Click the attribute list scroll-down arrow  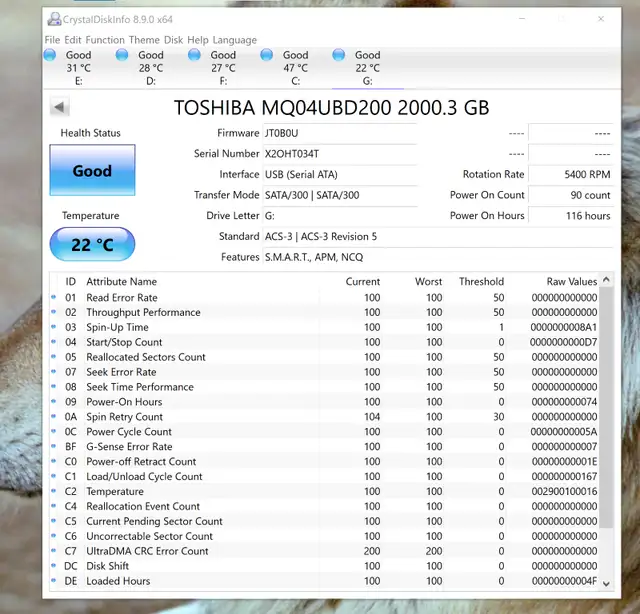coord(607,584)
